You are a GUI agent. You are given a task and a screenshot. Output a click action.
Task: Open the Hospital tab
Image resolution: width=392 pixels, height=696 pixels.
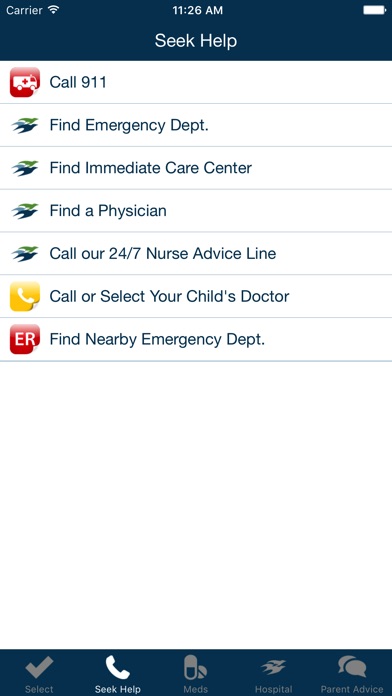pos(273,674)
